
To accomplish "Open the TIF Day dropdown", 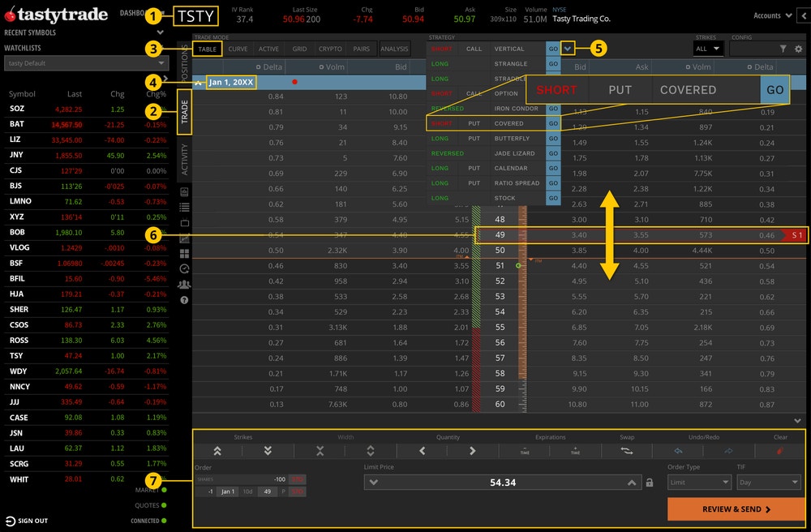I will pyautogui.click(x=769, y=483).
